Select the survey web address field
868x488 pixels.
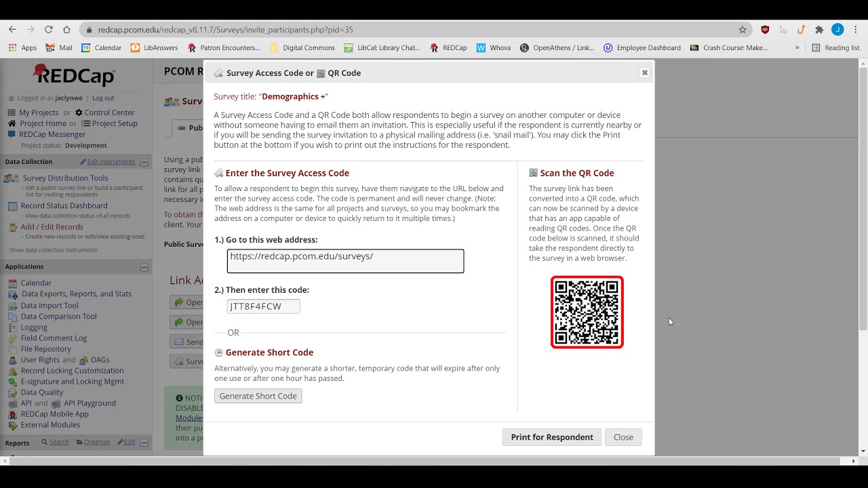[345, 261]
